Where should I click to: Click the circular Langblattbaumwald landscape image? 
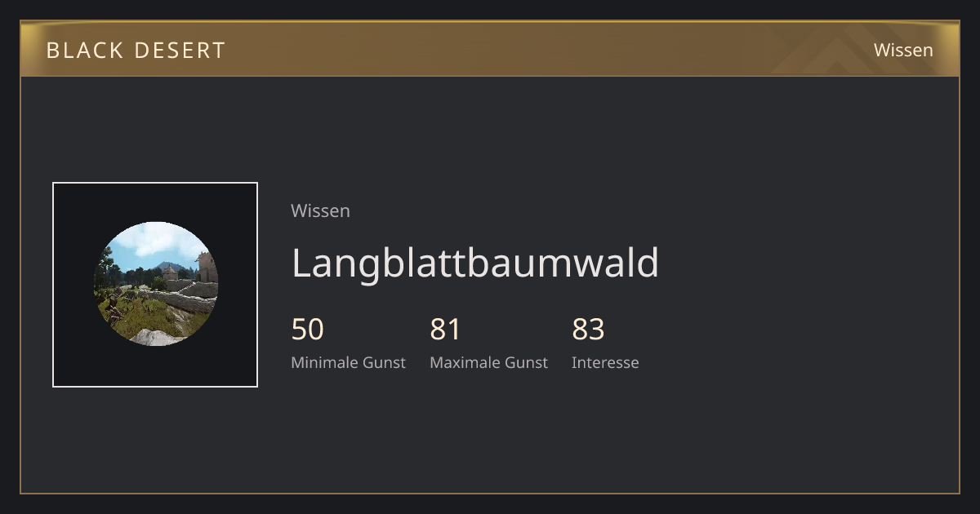click(155, 284)
